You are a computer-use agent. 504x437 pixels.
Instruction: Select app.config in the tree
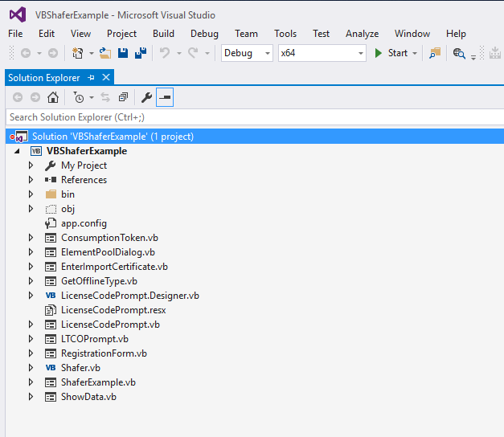coord(84,223)
